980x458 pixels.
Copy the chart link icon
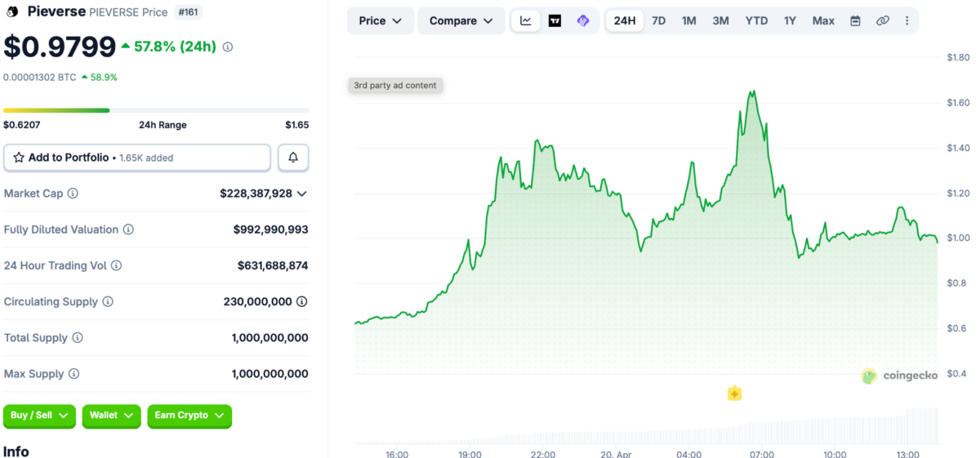(882, 20)
